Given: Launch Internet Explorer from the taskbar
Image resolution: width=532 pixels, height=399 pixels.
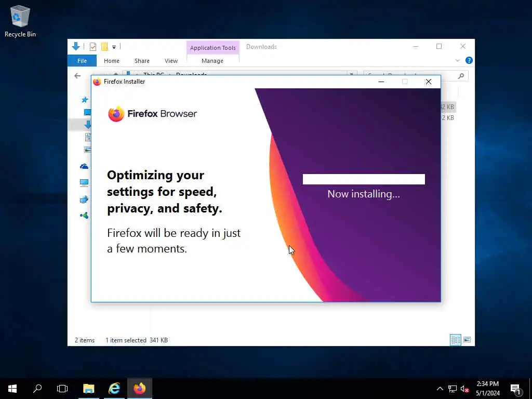Looking at the screenshot, I should pyautogui.click(x=114, y=389).
